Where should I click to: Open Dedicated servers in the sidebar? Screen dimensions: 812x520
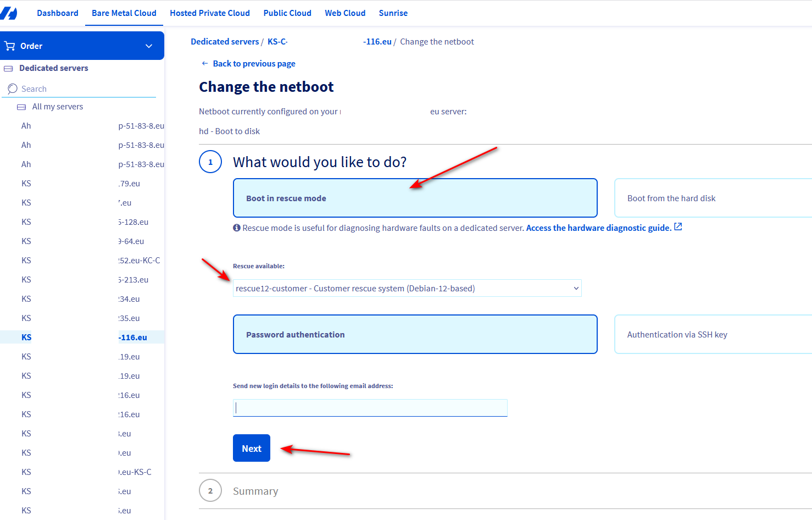click(x=54, y=68)
